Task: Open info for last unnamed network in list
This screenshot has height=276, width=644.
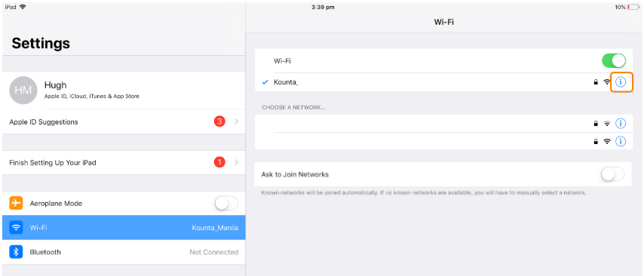Action: pos(621,141)
